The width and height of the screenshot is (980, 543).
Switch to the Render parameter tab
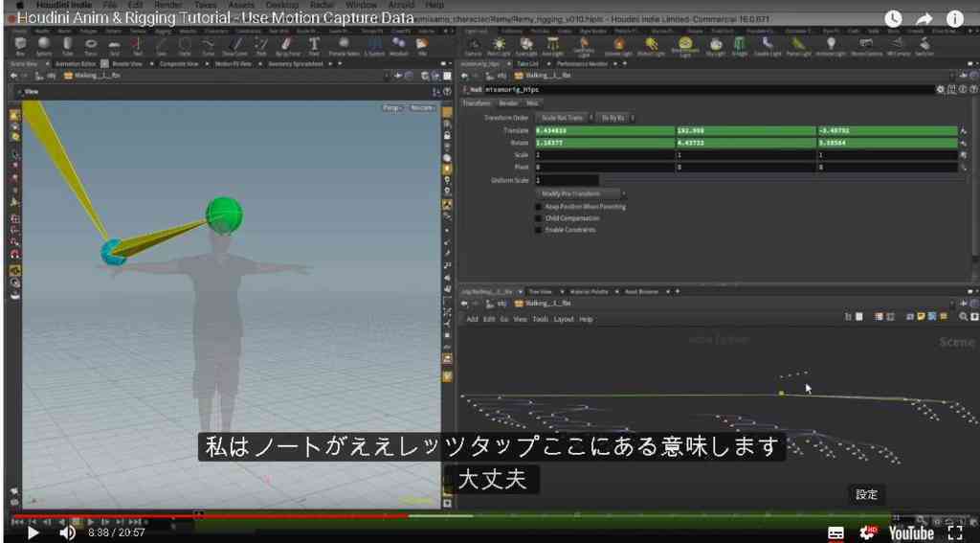tap(508, 103)
